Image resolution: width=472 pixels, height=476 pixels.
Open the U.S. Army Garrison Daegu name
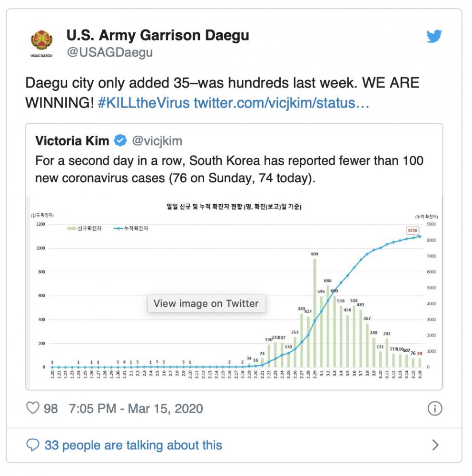[x=158, y=35]
